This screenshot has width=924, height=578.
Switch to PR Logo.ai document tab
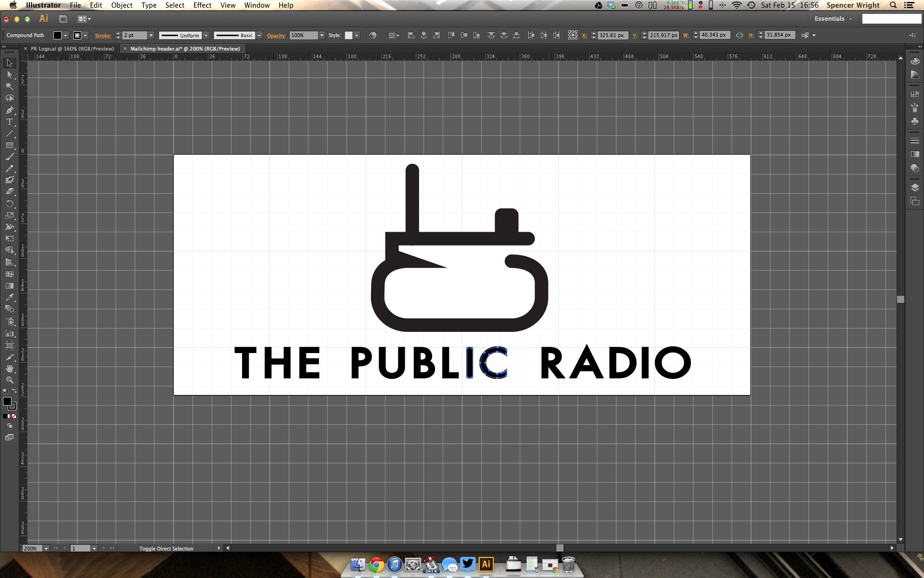(x=72, y=49)
